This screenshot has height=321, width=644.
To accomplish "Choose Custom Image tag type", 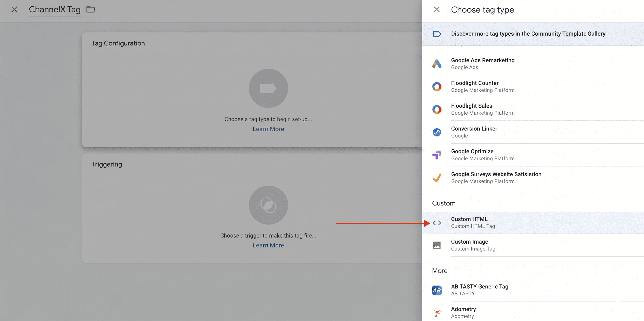I will click(x=533, y=245).
